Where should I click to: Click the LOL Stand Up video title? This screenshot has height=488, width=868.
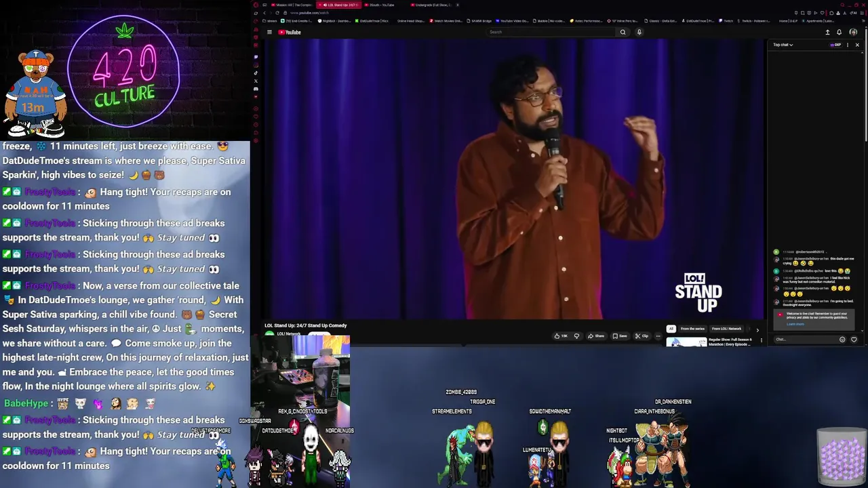click(305, 325)
